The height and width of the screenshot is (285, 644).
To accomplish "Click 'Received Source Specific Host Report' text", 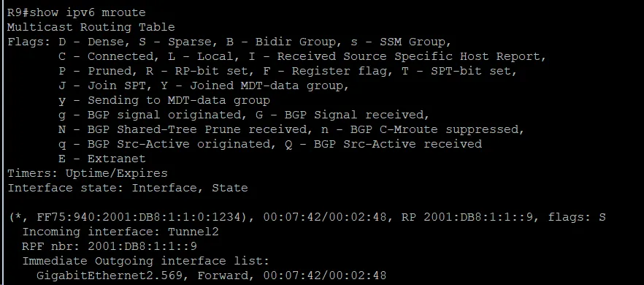I will click(x=411, y=56).
